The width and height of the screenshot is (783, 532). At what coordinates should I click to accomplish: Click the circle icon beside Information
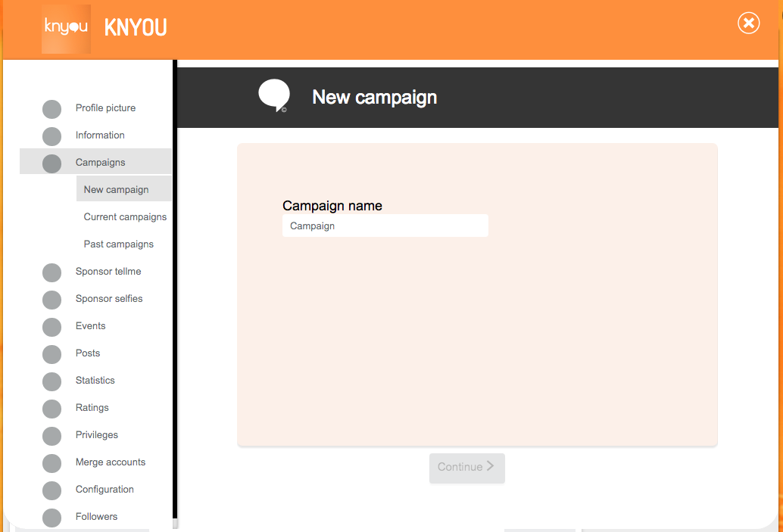52,136
